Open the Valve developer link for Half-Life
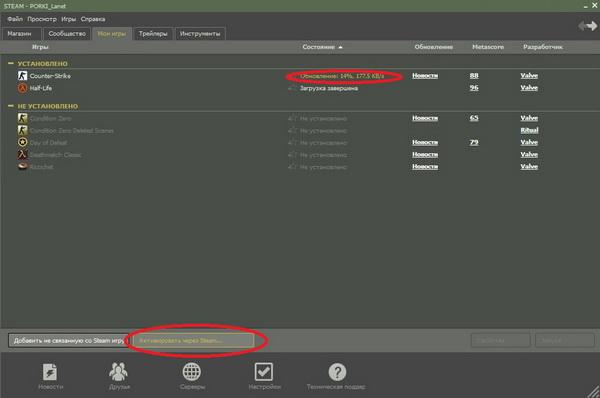The width and height of the screenshot is (600, 398). 529,88
